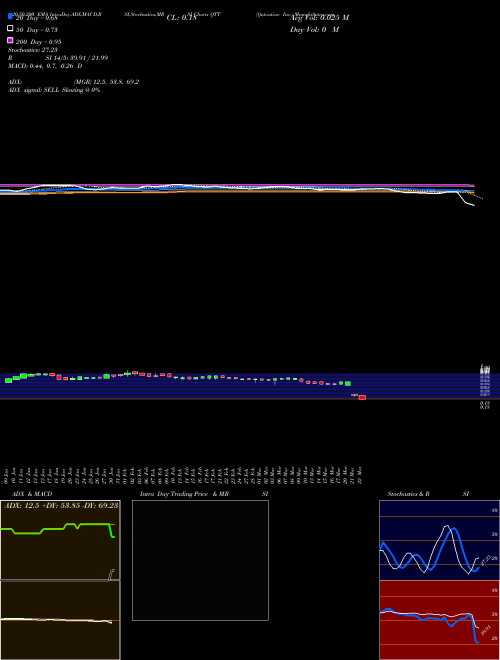The image size is (500, 660).
Task: Click the red RSI chart panel
Action: click(x=439, y=620)
